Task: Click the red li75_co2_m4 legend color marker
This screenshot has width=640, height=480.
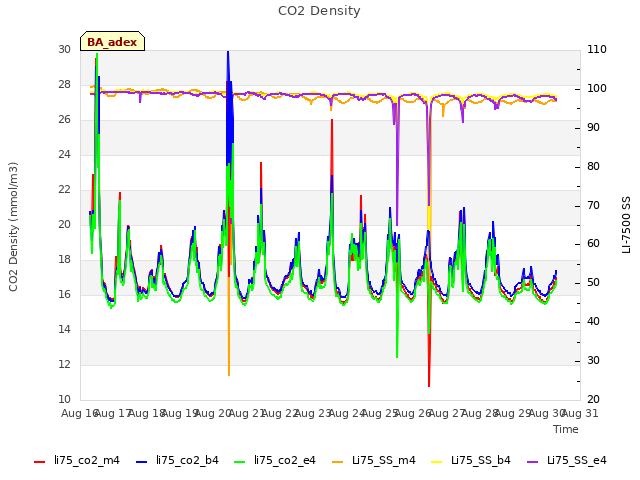Action: pyautogui.click(x=40, y=462)
